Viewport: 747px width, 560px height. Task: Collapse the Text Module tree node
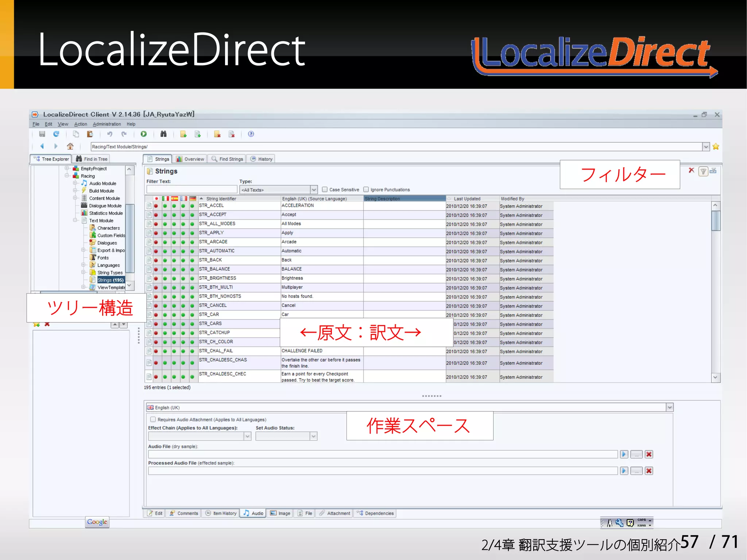click(75, 220)
